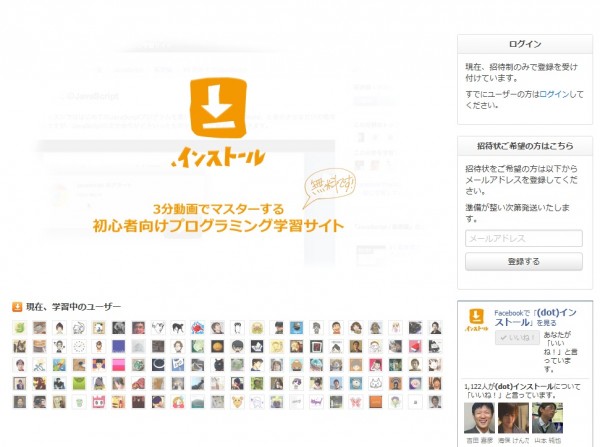The height and width of the screenshot is (447, 600).
Task: Click the small orange download icon beside 現在、学習中のユーザー
Action: click(17, 307)
